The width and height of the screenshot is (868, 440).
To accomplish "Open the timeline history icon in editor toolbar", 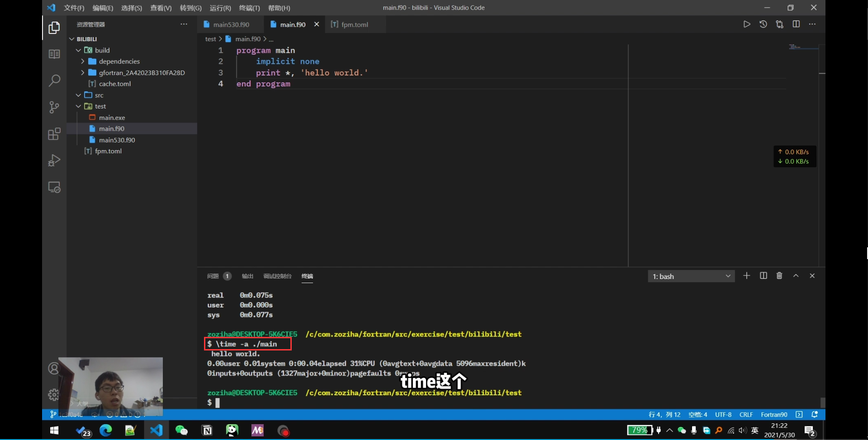I will tap(763, 24).
